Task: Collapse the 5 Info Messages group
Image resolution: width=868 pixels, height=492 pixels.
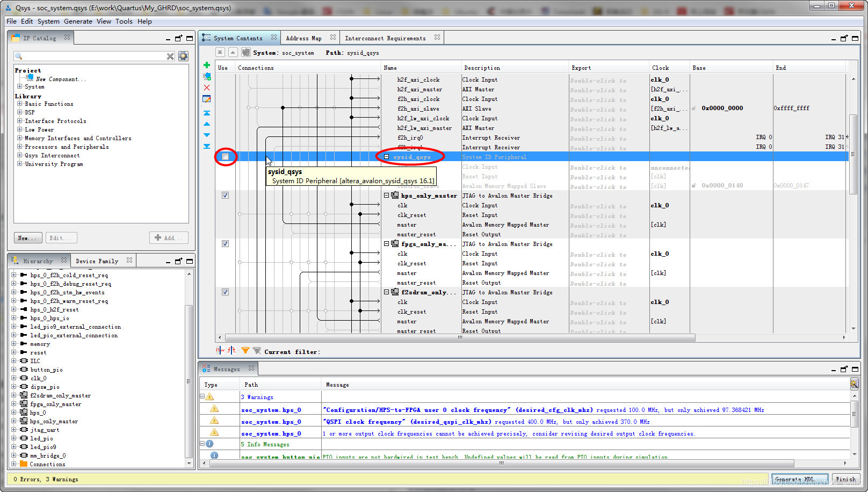Action: (202, 444)
